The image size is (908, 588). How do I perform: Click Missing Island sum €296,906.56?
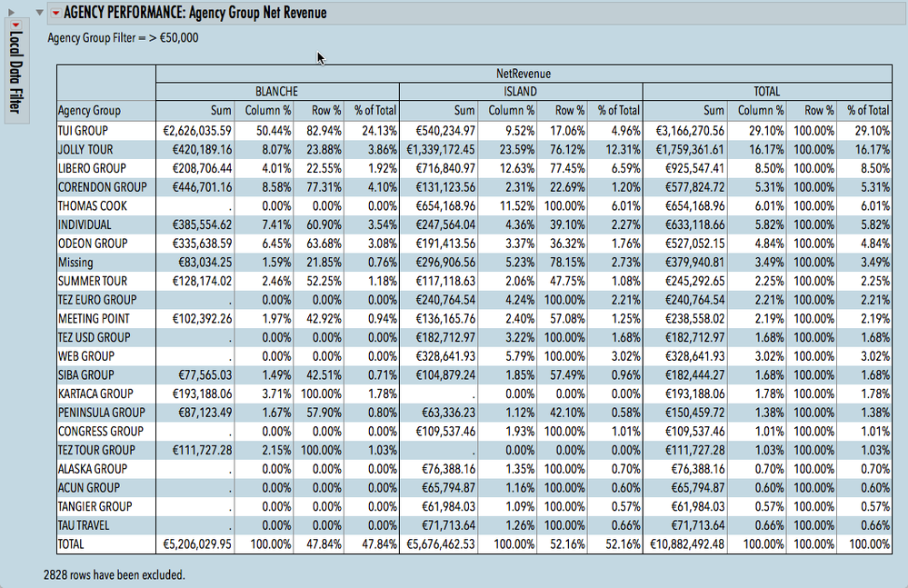click(445, 262)
